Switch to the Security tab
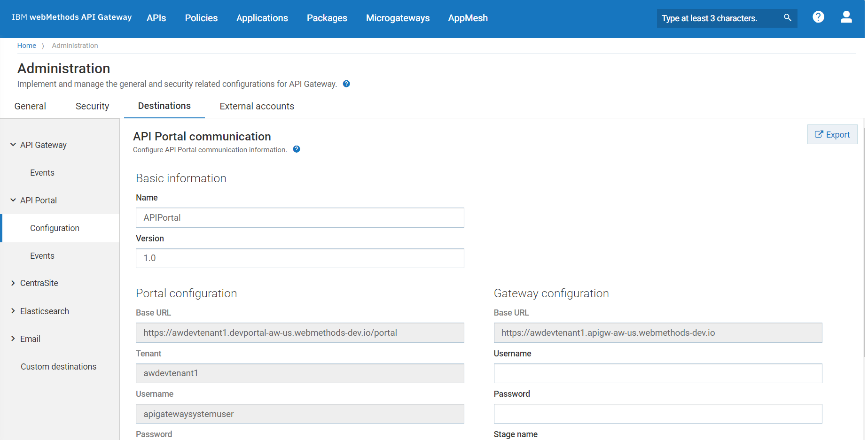This screenshot has height=440, width=868. coord(92,106)
